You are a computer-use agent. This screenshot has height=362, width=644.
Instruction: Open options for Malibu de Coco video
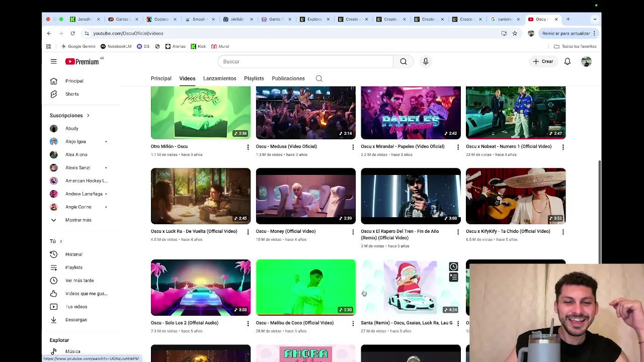353,323
